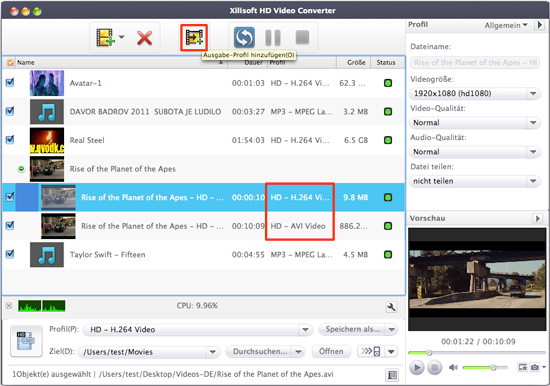Expand the Profil panel arrow button

pyautogui.click(x=539, y=25)
